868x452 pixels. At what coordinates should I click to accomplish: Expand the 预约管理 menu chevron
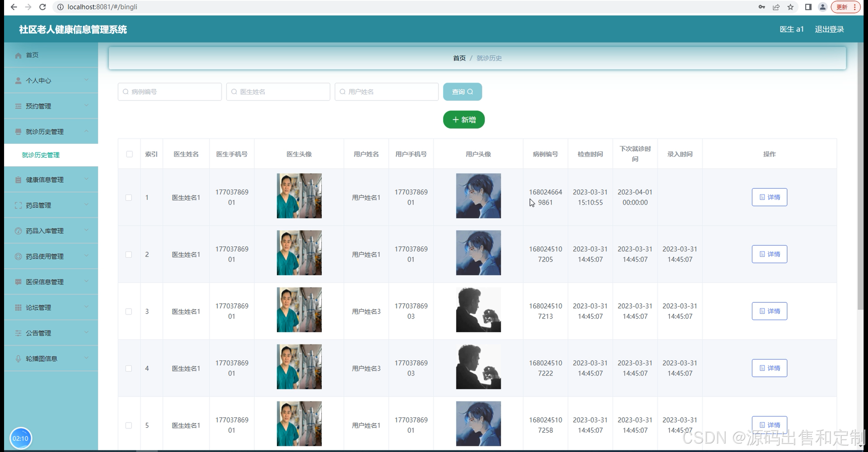(86, 106)
